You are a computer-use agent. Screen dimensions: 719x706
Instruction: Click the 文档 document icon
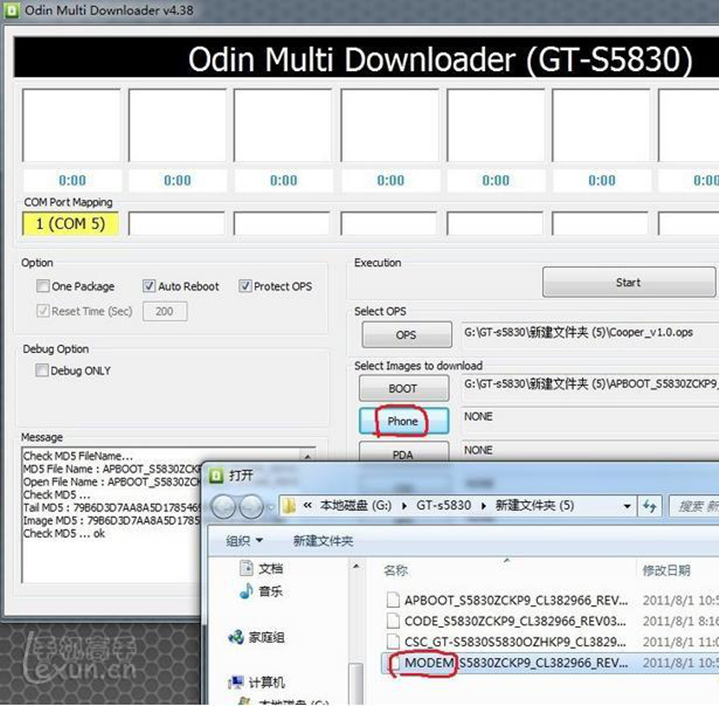tap(246, 568)
